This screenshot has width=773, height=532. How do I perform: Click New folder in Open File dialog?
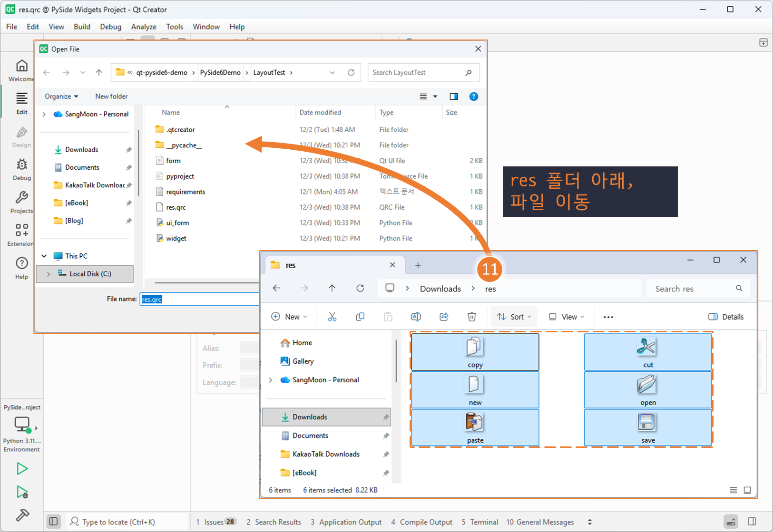(x=111, y=97)
